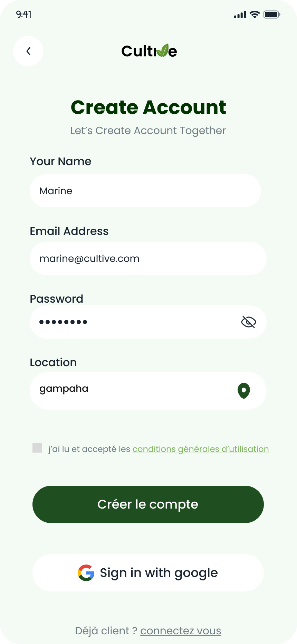Click the Your Name input field
Image resolution: width=297 pixels, height=644 pixels.
145,191
